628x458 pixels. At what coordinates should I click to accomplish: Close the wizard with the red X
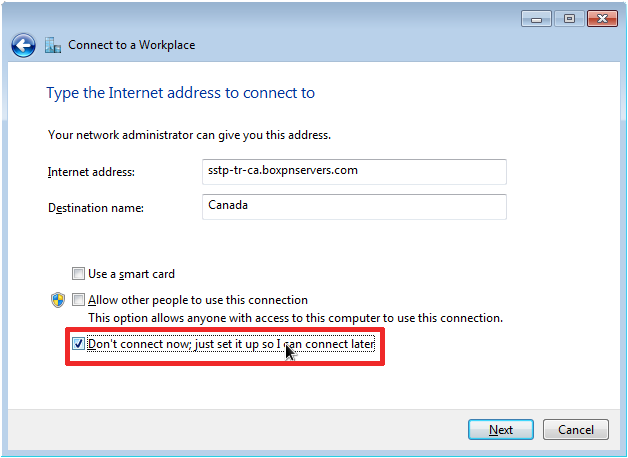[602, 19]
